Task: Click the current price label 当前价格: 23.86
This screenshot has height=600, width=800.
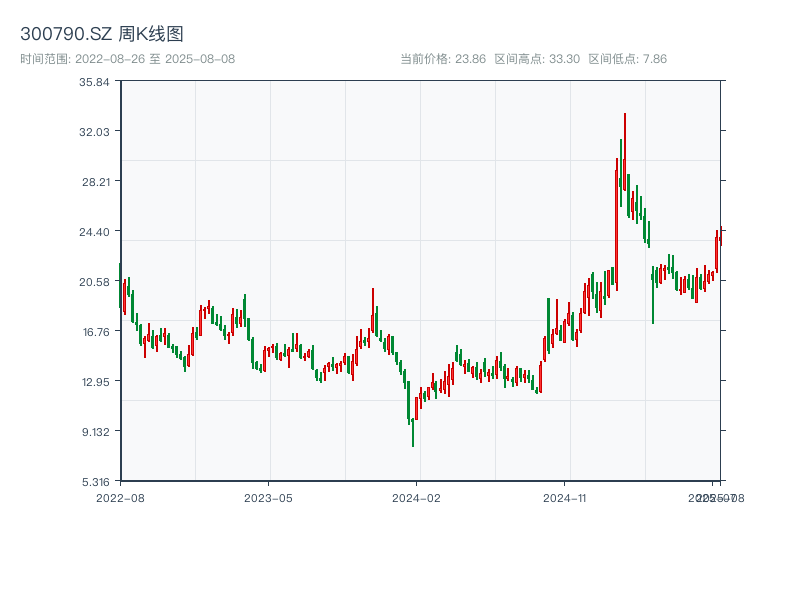Action: 443,59
